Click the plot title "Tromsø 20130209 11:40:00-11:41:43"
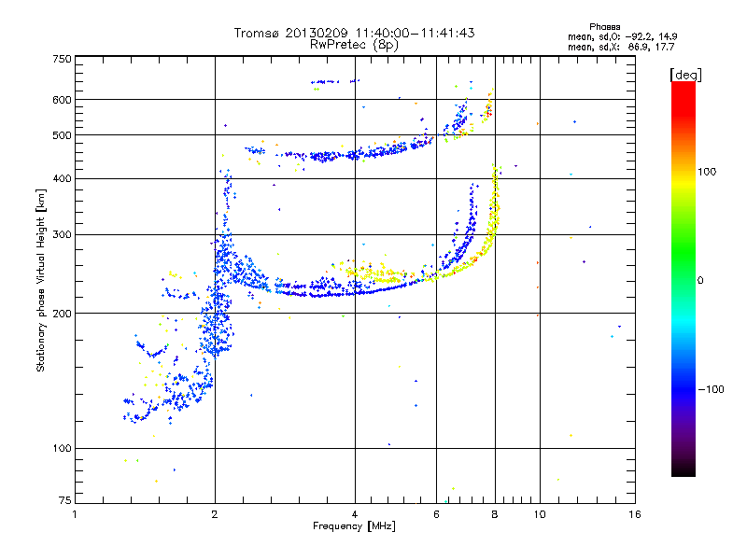The height and width of the screenshot is (560, 747). pyautogui.click(x=354, y=33)
